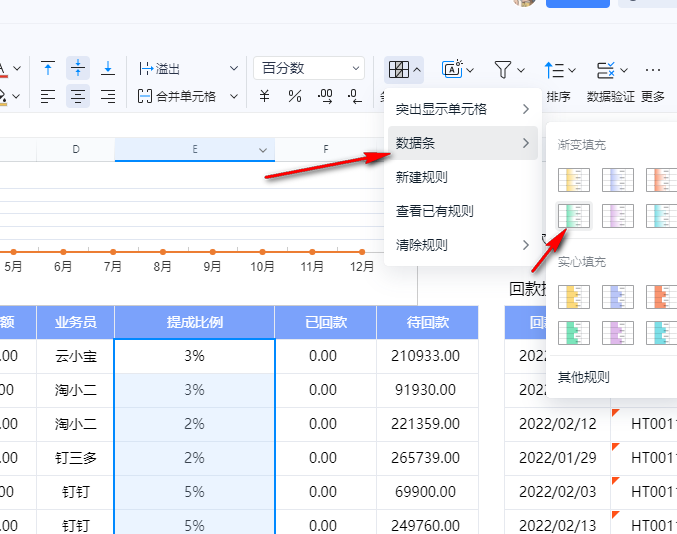Expand data validation dropdown arrow
The image size is (677, 534).
tap(624, 70)
